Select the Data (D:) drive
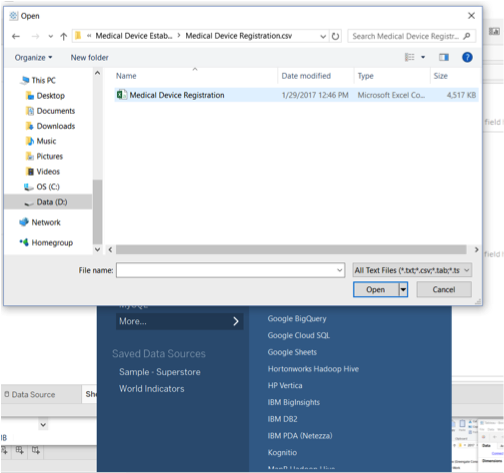This screenshot has height=473, width=504. 48,202
